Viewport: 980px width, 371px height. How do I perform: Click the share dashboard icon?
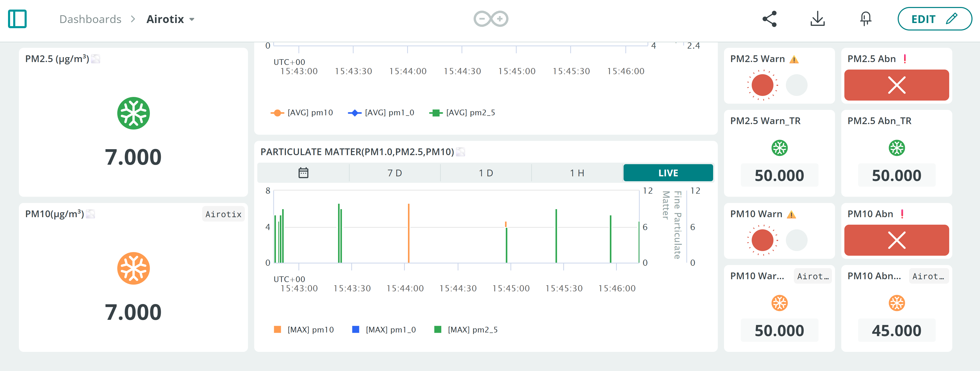coord(769,19)
